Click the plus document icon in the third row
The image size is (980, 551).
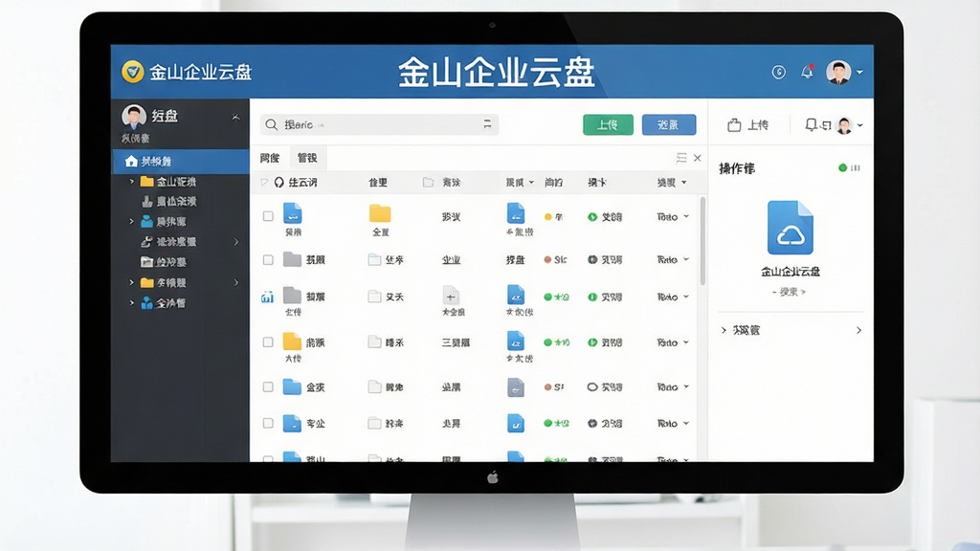(x=451, y=296)
